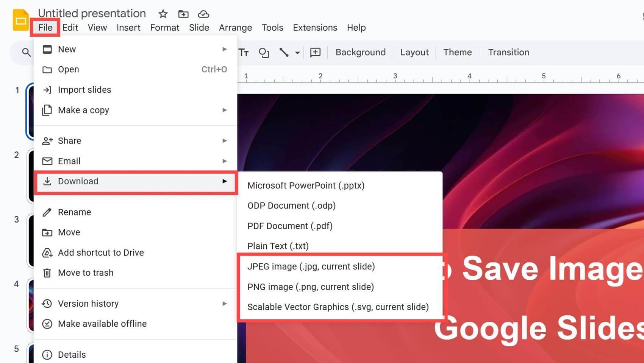This screenshot has width=644, height=363.
Task: Open the Help menu
Action: 356,28
